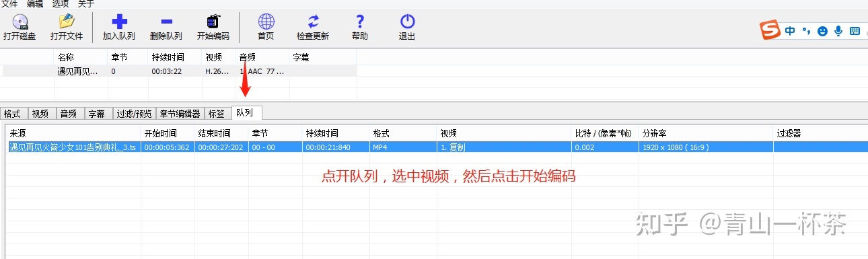Open the 编辑 menu
Image resolution: width=868 pixels, height=259 pixels.
[x=36, y=4]
